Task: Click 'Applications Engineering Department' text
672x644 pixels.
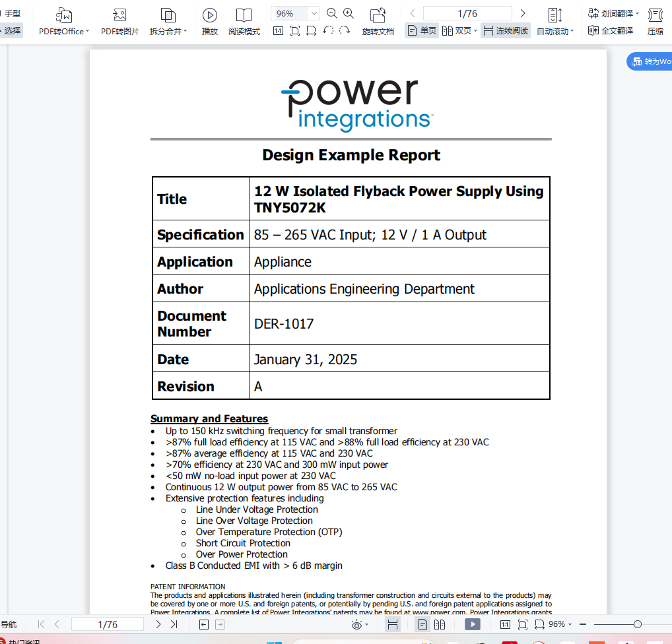Action: (364, 289)
